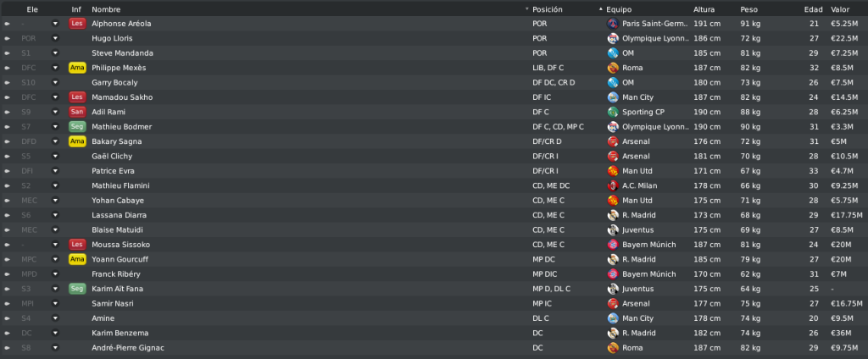
Task: Open André-Pierre Gignac's player profile
Action: [128, 348]
